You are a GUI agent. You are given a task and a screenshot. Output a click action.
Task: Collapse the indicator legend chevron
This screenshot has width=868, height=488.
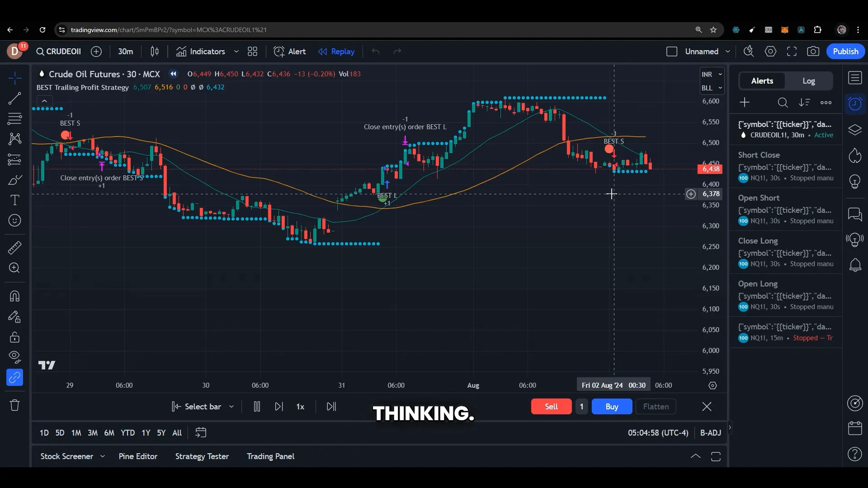pos(44,101)
